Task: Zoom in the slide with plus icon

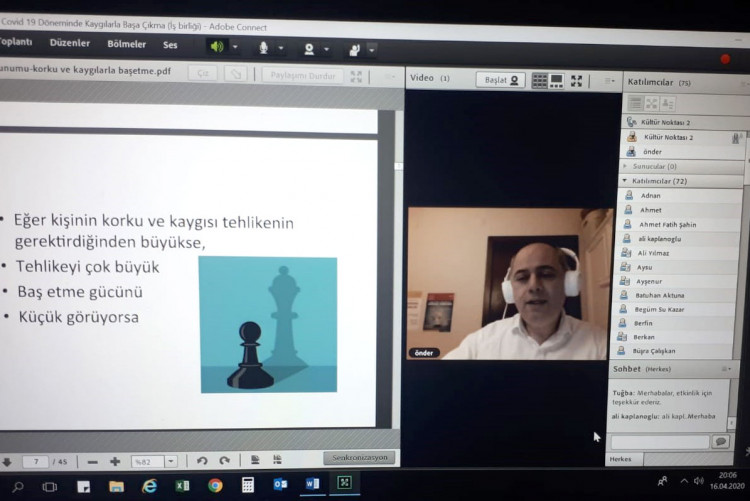Action: (x=115, y=461)
